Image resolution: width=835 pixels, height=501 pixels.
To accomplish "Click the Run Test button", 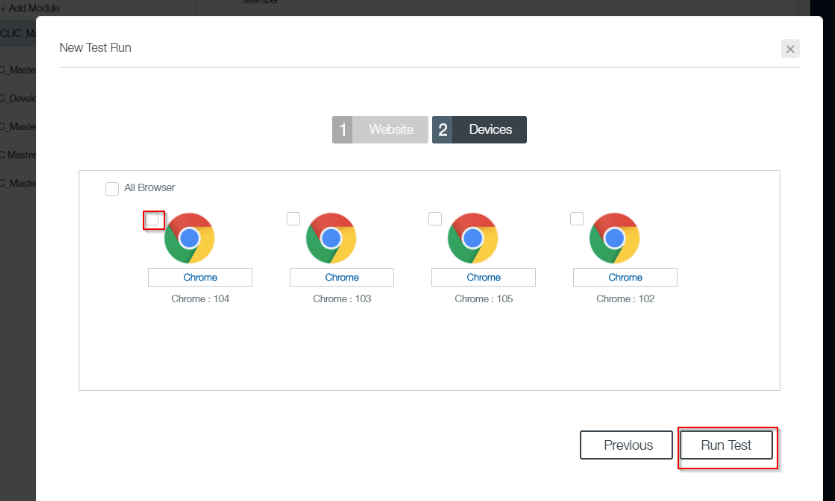I will (x=726, y=445).
